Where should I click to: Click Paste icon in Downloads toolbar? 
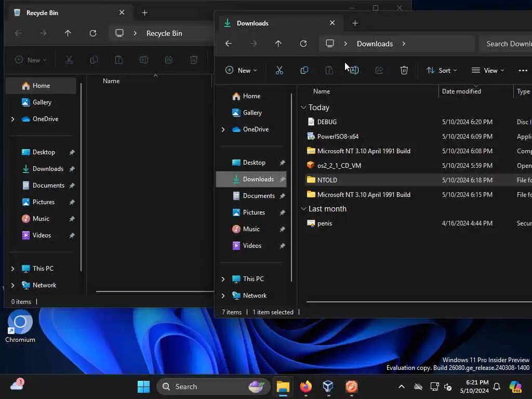329,71
